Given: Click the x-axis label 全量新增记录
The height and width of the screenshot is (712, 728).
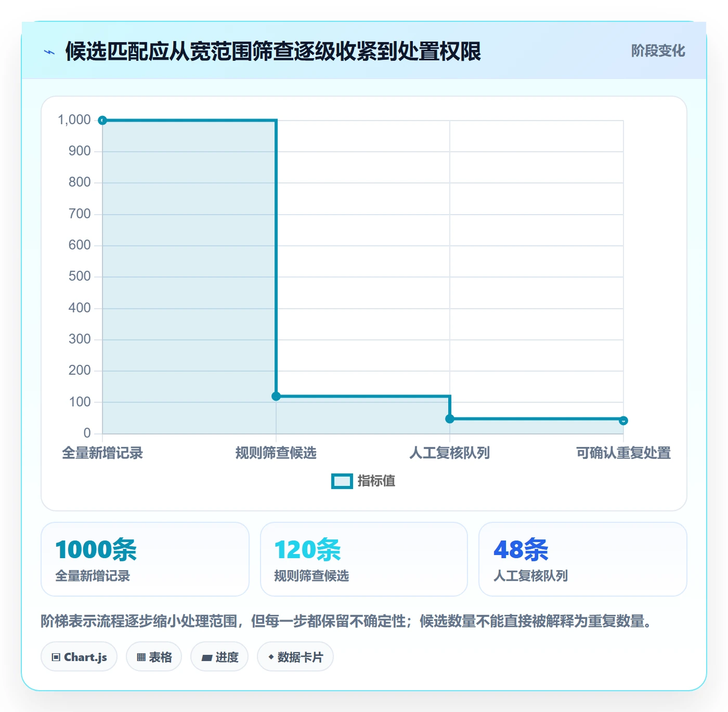Looking at the screenshot, I should pos(102,453).
